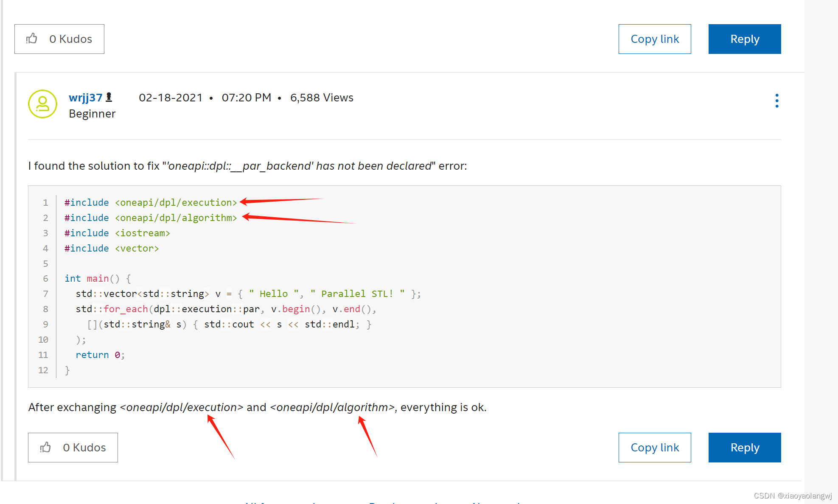
Task: Copy link to wrjj37's solution post
Action: coord(654,448)
